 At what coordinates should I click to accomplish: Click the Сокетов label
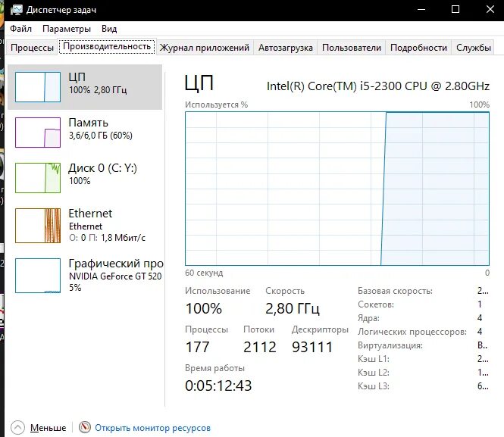point(376,304)
